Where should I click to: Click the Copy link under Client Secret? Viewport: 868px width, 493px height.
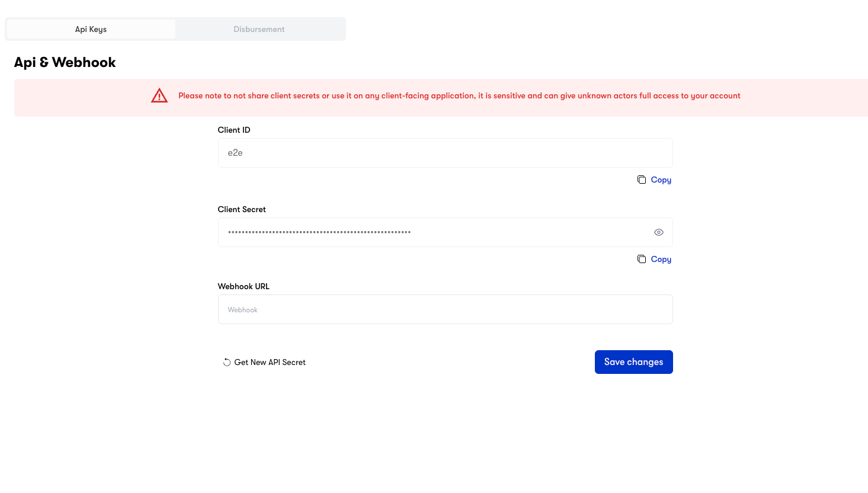(661, 259)
